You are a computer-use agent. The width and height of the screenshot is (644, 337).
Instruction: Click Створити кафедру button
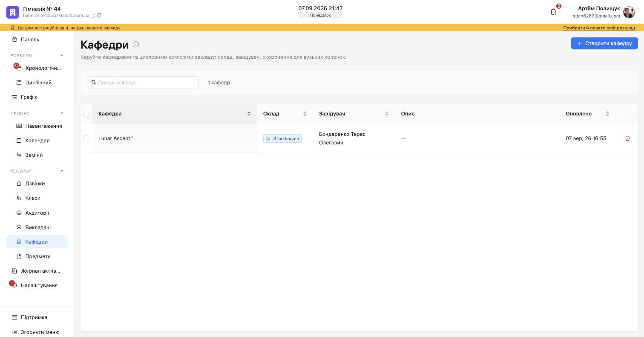[x=604, y=43]
